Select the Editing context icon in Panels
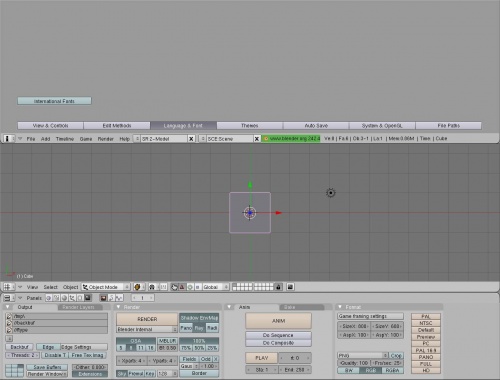This screenshot has width=500, height=380. (80, 298)
